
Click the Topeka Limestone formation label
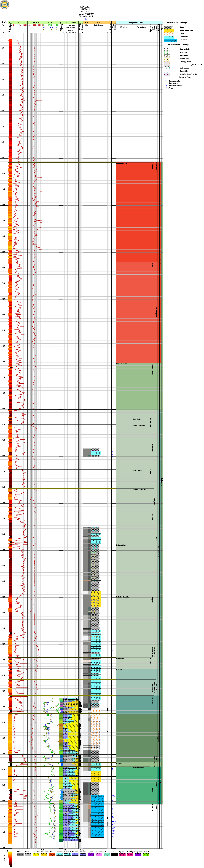click(x=139, y=489)
